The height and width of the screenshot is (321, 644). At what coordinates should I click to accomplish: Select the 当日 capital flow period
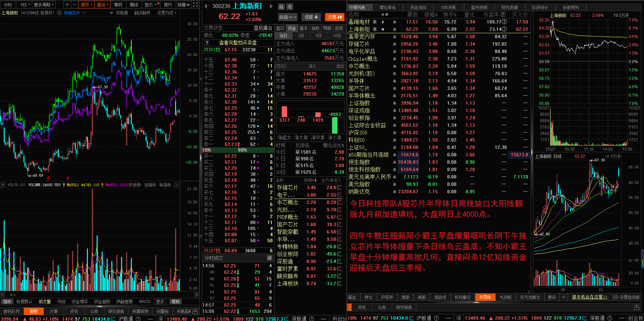[x=283, y=36]
